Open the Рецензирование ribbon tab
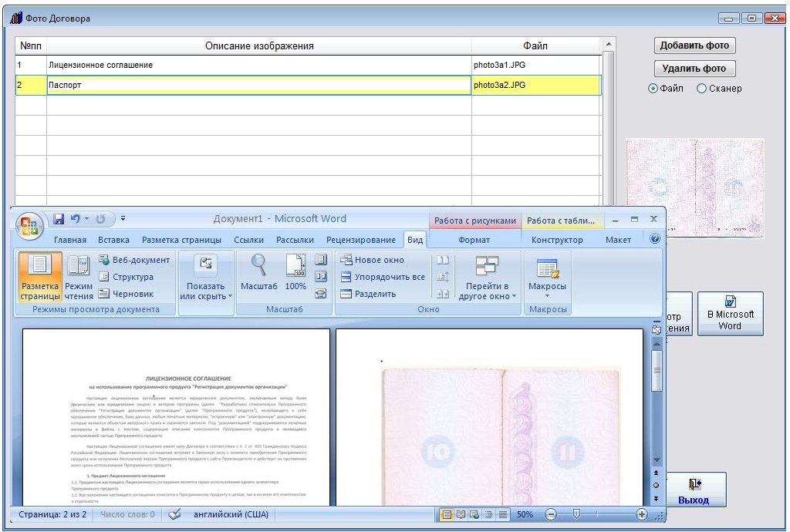This screenshot has height=532, width=790. 361,240
